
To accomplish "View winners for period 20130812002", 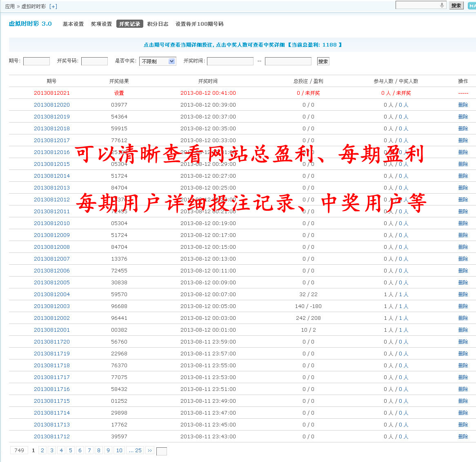I will (x=404, y=318).
